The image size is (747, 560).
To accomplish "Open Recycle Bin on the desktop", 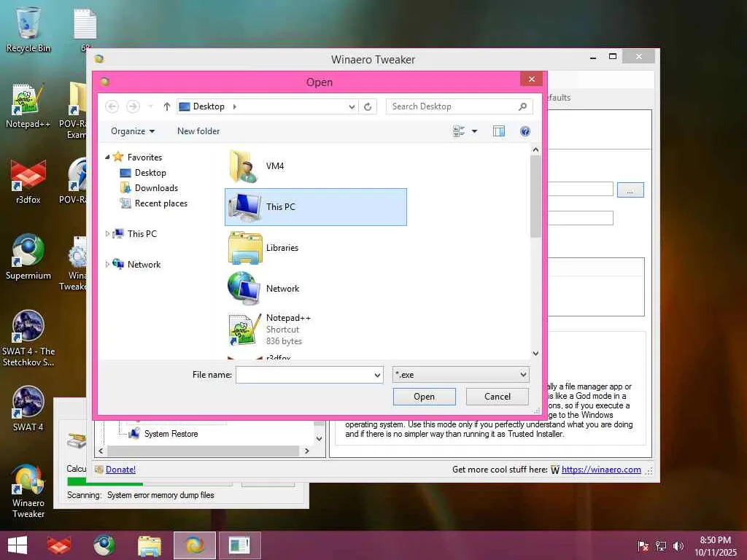I will (28, 29).
